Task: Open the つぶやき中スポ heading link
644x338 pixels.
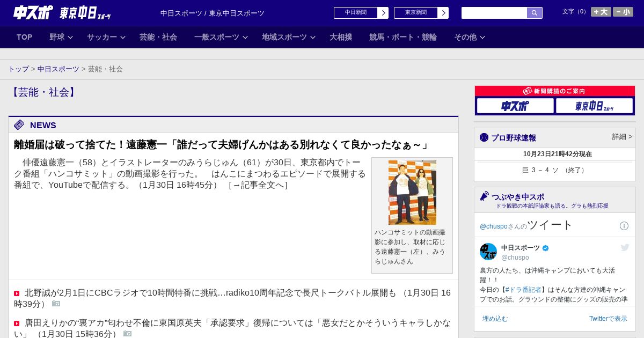Action: tap(518, 197)
